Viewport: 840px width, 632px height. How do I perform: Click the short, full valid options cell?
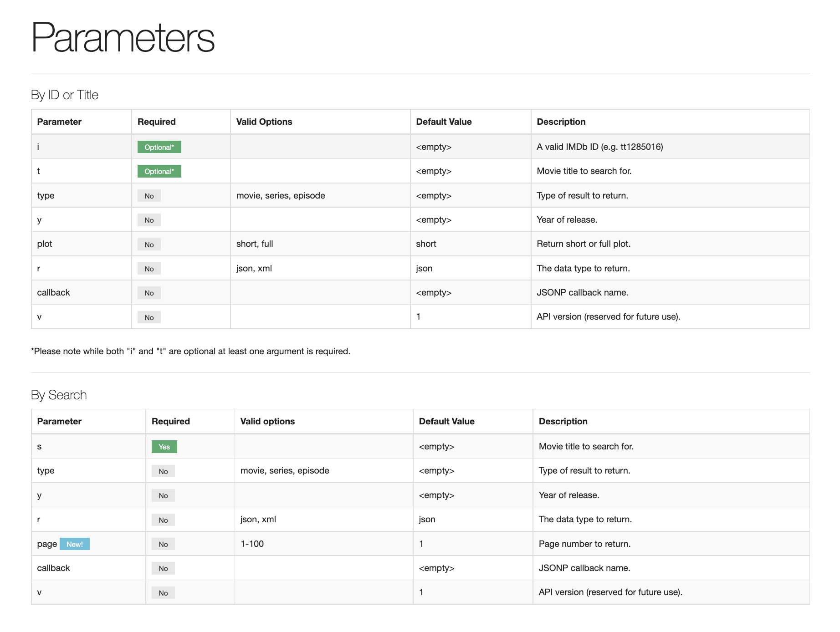pyautogui.click(x=255, y=244)
